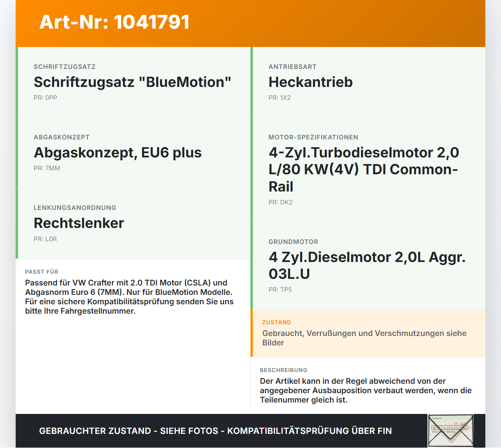Click the PR: 1X2 code
The width and height of the screenshot is (501, 448).
(x=279, y=98)
